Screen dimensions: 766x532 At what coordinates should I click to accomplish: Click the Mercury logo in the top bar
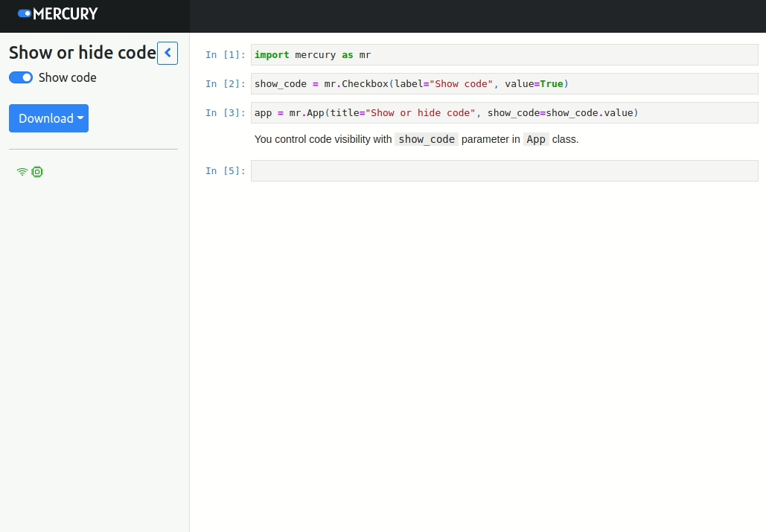(x=57, y=13)
